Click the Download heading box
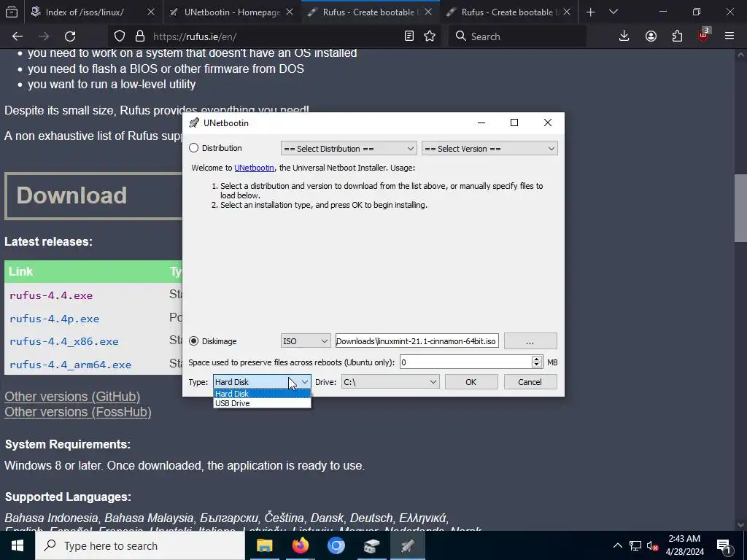The image size is (747, 560). [93, 196]
